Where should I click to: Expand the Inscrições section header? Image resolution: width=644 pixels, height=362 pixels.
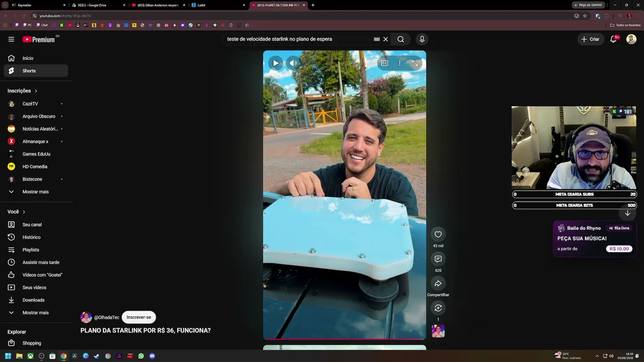(23, 91)
